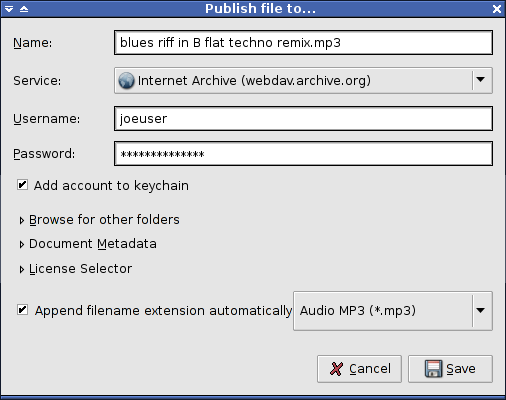Click the Save button
This screenshot has height=400, width=506.
(450, 369)
